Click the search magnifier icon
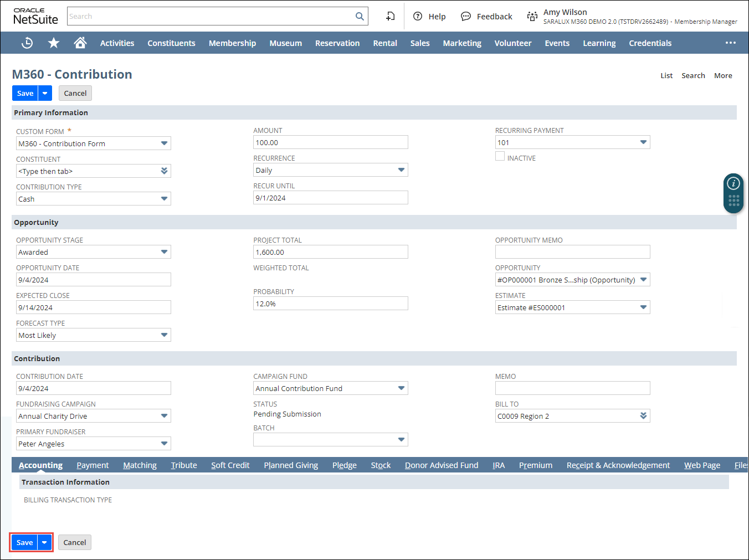Screen dimensions: 749x560 tap(360, 17)
